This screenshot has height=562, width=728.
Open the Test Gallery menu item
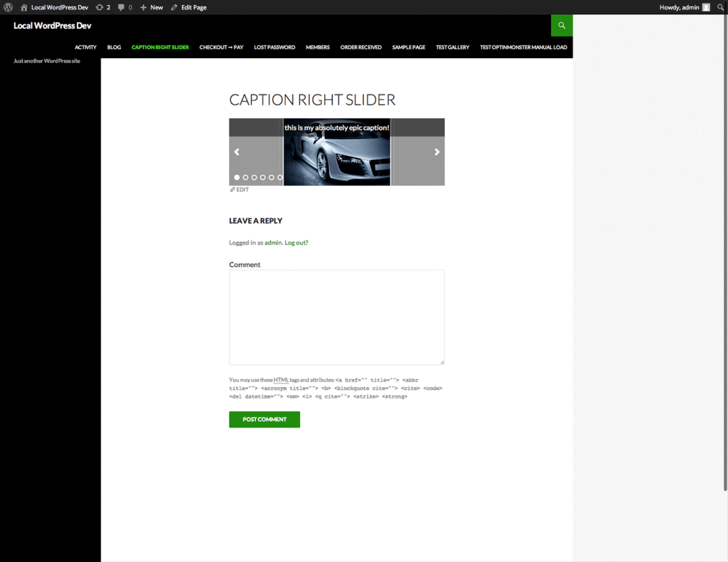[x=452, y=47]
